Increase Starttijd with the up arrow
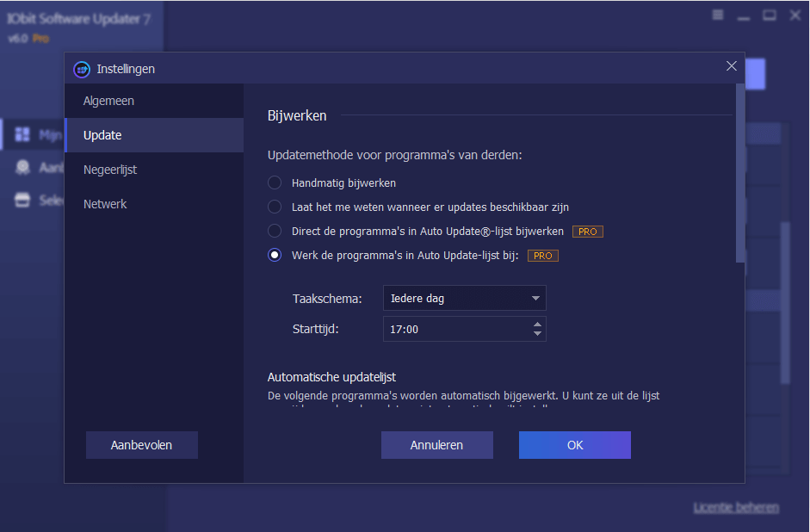 point(538,325)
